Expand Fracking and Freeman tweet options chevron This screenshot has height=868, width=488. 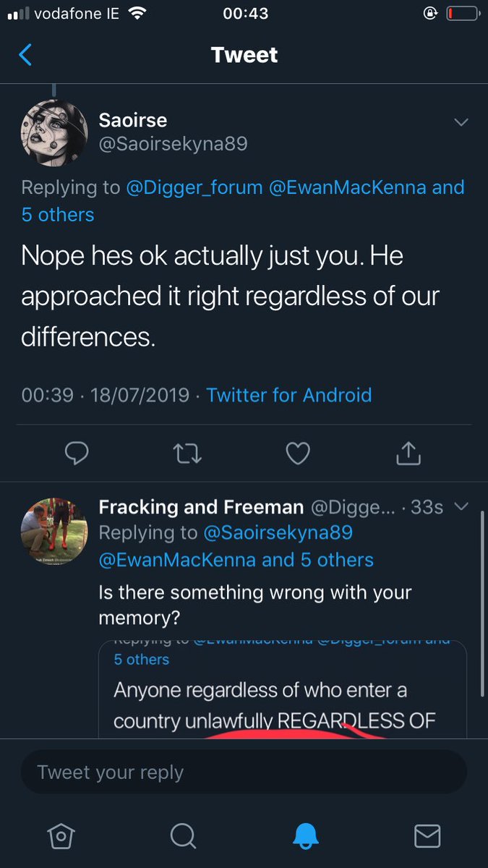pyautogui.click(x=461, y=507)
